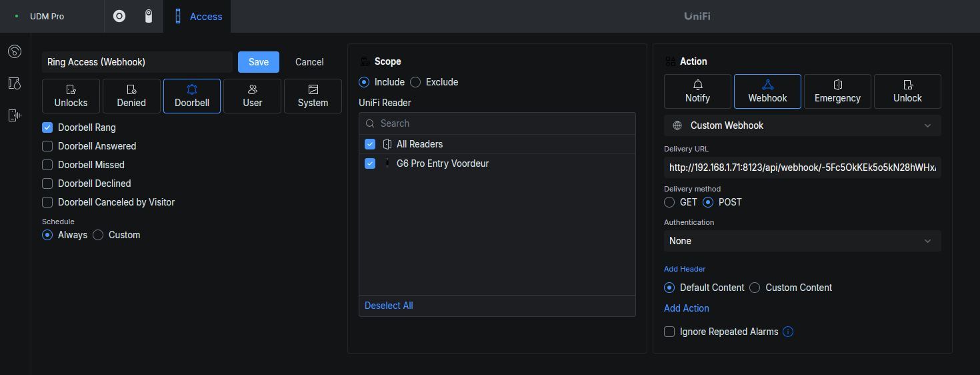Open the devices icon in left sidebar

pyautogui.click(x=15, y=83)
